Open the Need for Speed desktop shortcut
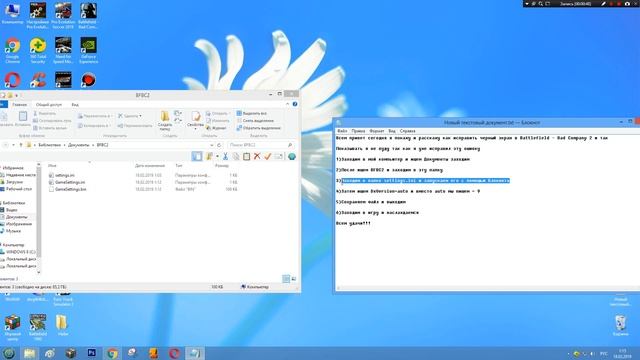 tap(63, 49)
